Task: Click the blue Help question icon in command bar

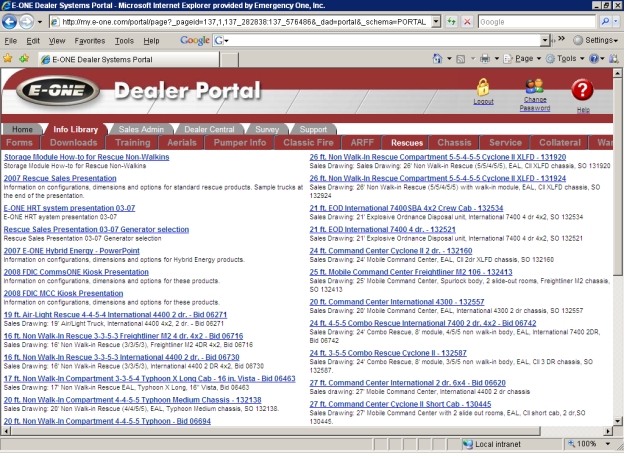Action: click(x=594, y=59)
